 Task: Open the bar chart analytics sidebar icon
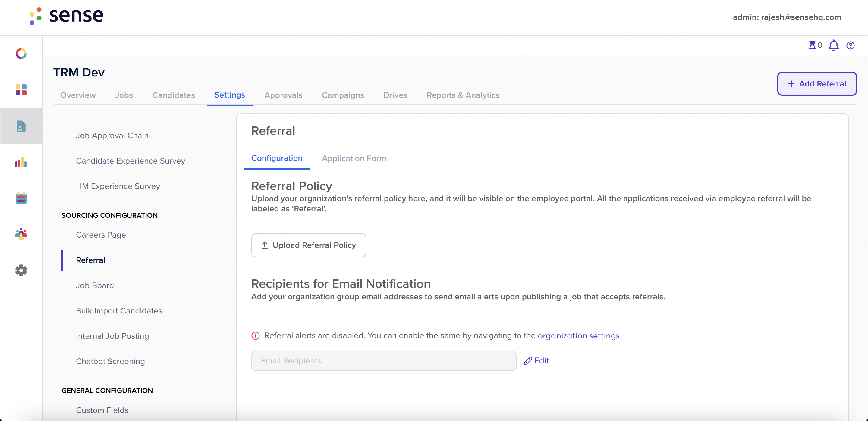21,162
